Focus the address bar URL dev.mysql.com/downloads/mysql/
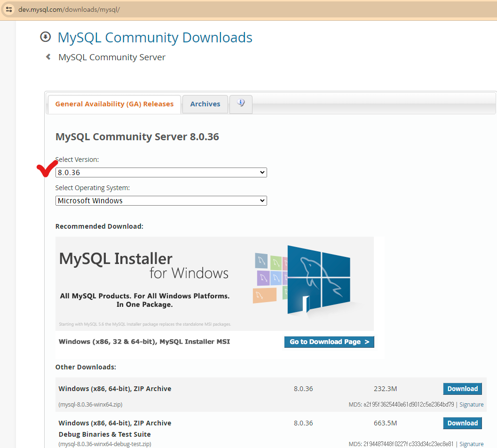Screen dimensions: 497x448 click(x=69, y=9)
